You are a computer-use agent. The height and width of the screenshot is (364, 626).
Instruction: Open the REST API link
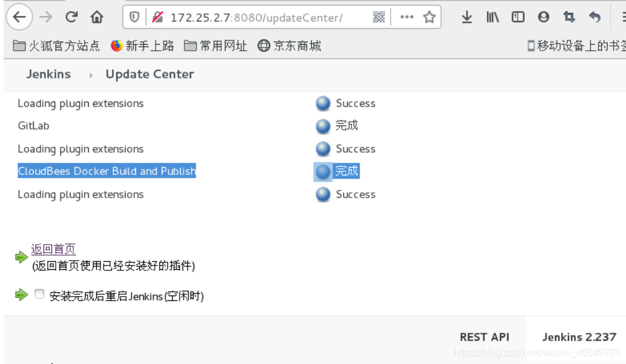click(x=485, y=337)
